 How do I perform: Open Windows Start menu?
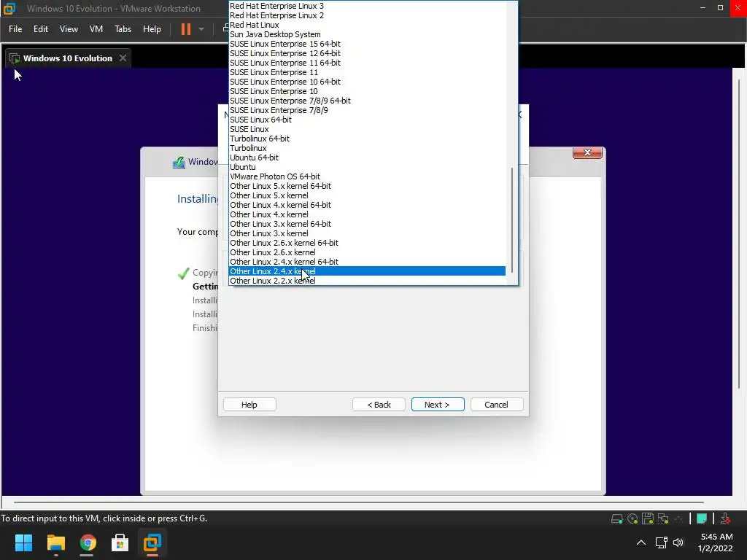(23, 542)
